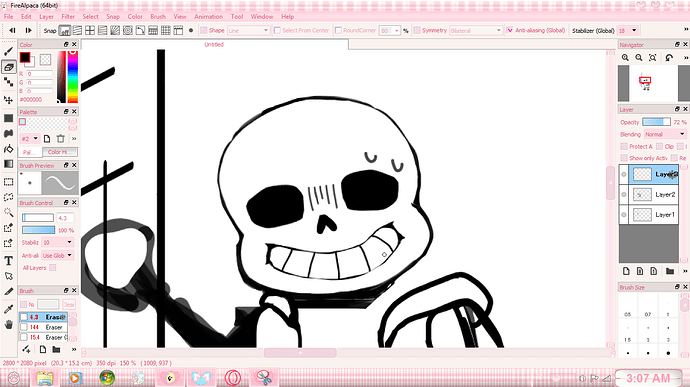This screenshot has width=690, height=387.
Task: Enable the parallel lines snap
Action: pyautogui.click(x=77, y=30)
